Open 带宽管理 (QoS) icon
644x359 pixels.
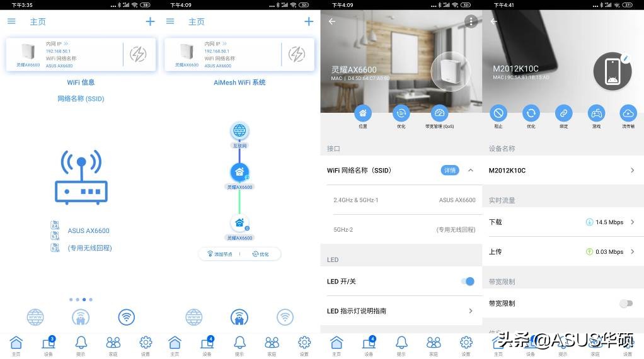(x=439, y=113)
